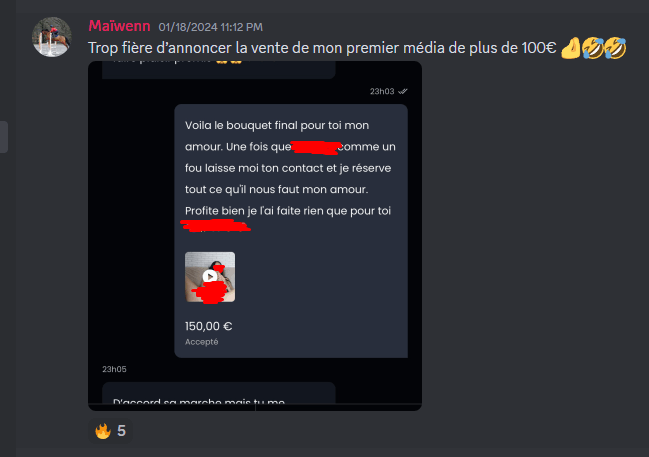Click the "Voila le bouquet final" chat bubble
Viewport: 649px width, 457px height.
291,231
